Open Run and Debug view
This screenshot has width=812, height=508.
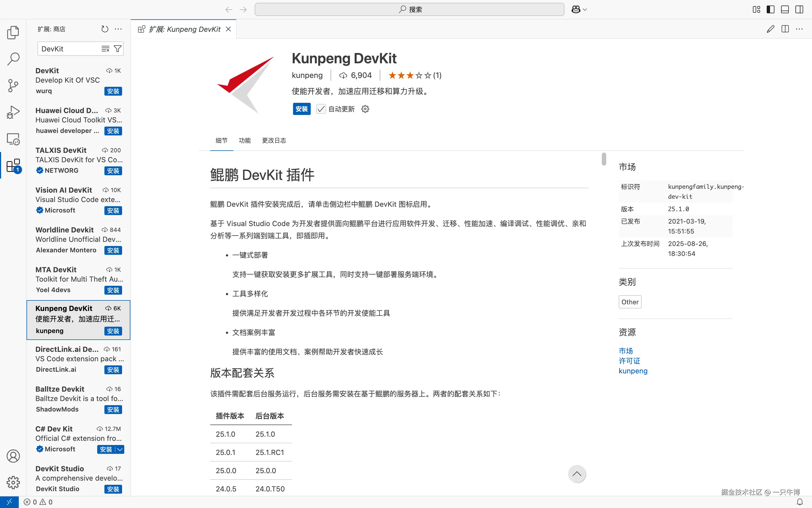pos(13,112)
